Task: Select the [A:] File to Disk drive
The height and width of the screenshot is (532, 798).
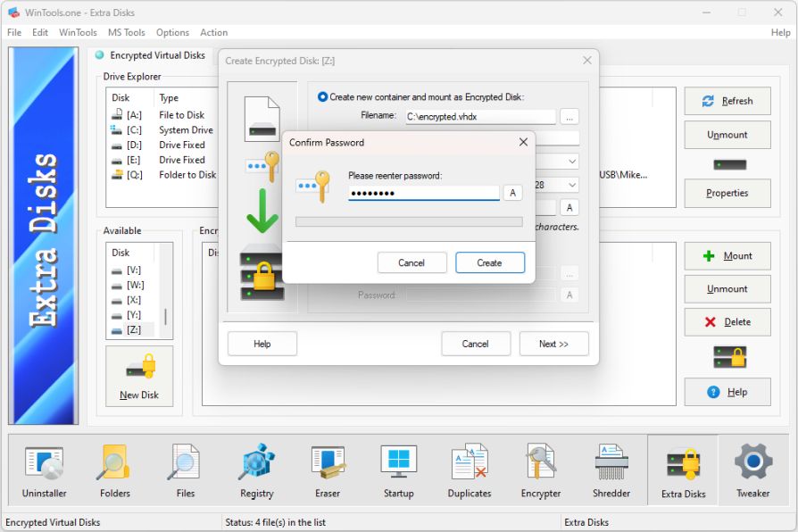Action: pos(162,115)
